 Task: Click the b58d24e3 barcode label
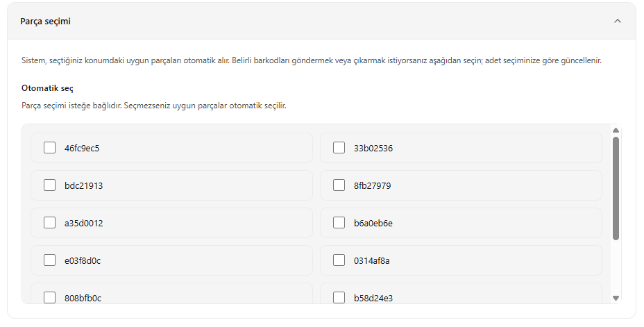coord(373,298)
